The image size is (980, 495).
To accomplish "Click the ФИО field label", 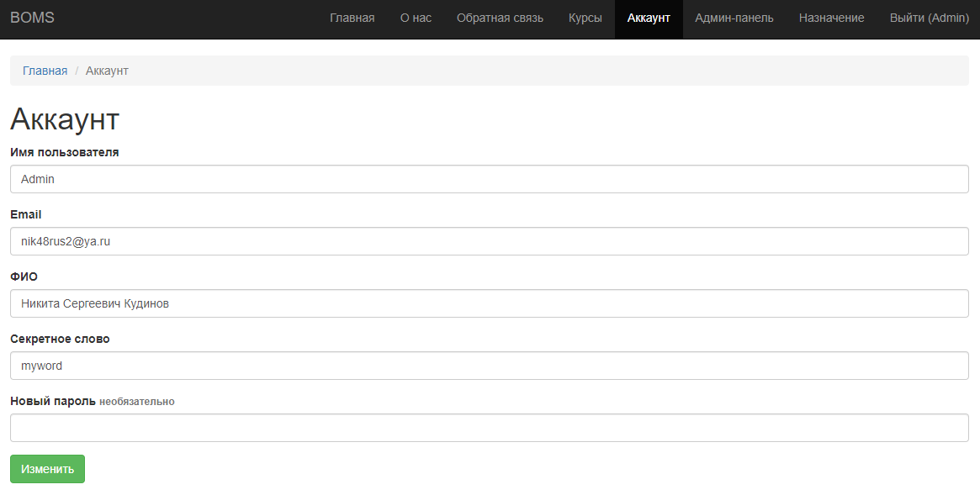I will coord(24,276).
